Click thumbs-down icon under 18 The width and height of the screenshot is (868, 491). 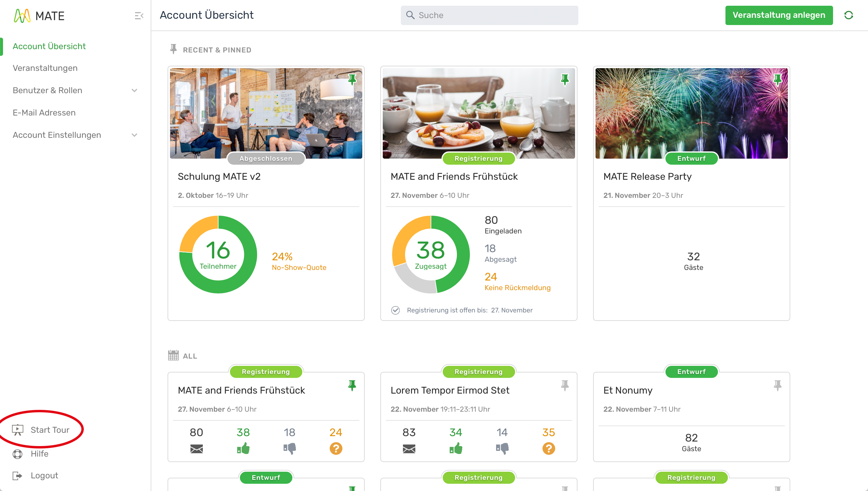289,449
